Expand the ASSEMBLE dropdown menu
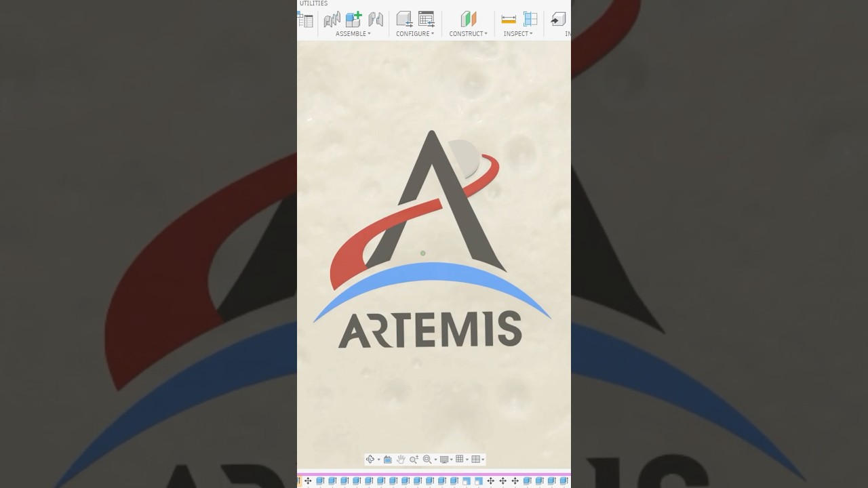This screenshot has width=868, height=488. coord(353,34)
